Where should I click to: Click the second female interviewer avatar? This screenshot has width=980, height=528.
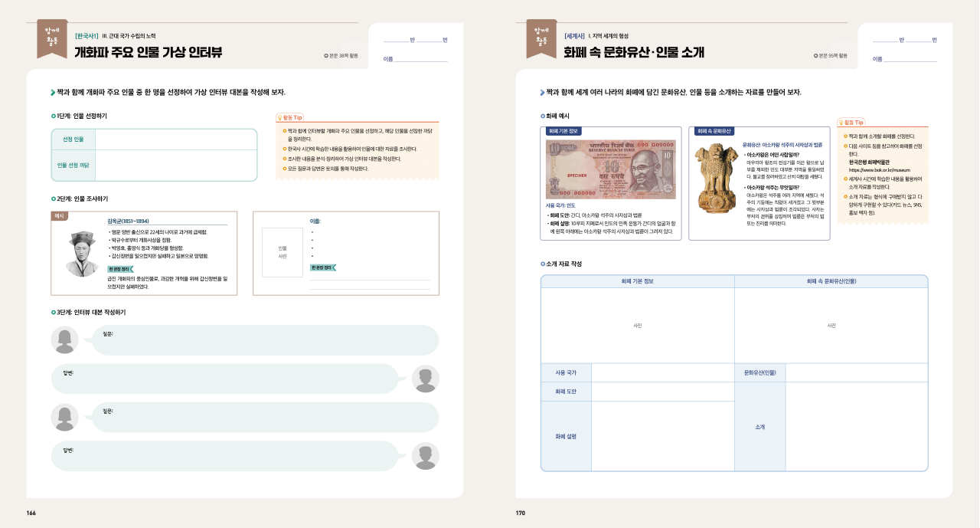pos(65,417)
